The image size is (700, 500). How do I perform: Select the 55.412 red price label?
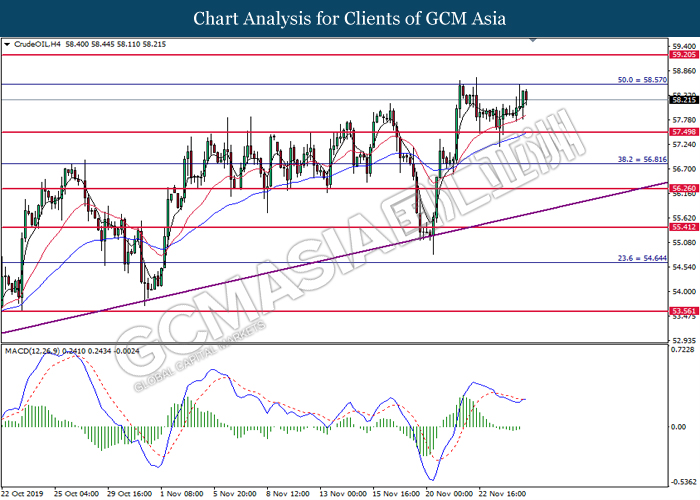point(684,227)
